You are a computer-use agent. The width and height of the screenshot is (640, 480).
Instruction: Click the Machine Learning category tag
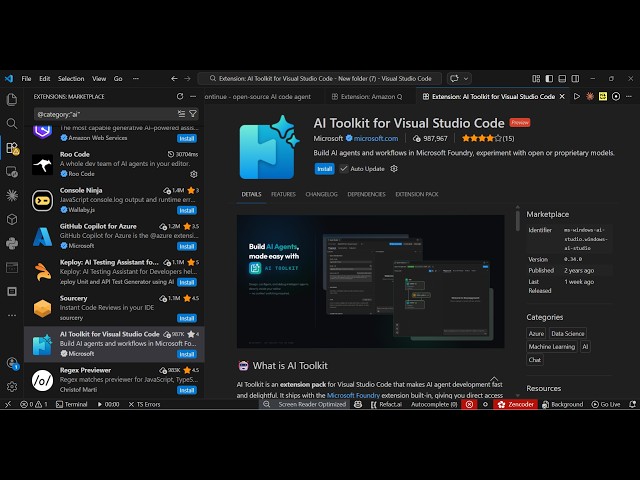click(x=552, y=347)
